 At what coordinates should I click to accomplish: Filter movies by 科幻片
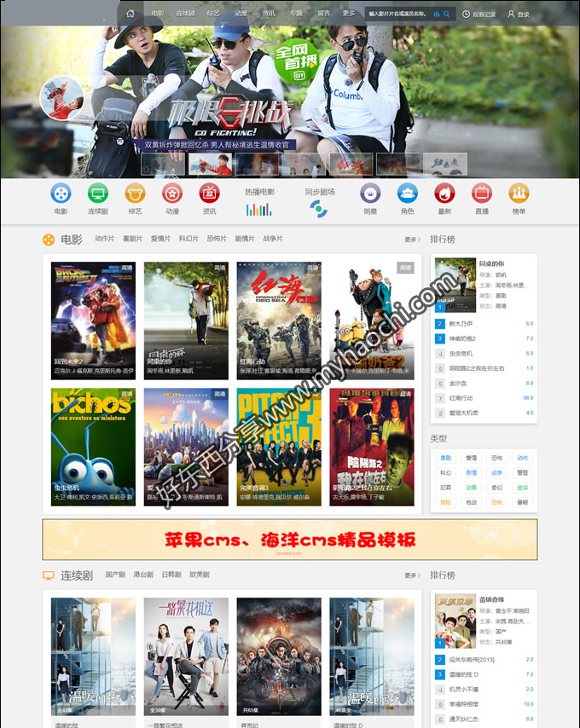188,239
